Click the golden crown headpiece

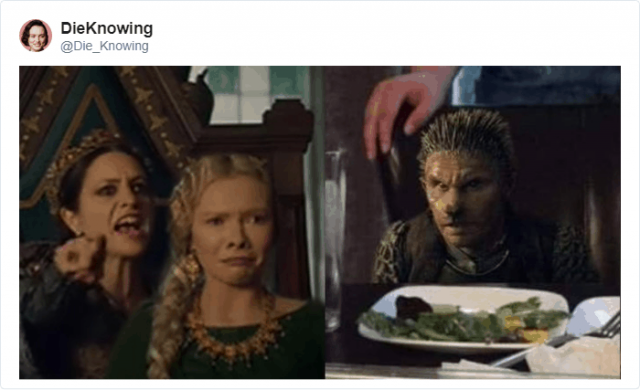pos(76,161)
